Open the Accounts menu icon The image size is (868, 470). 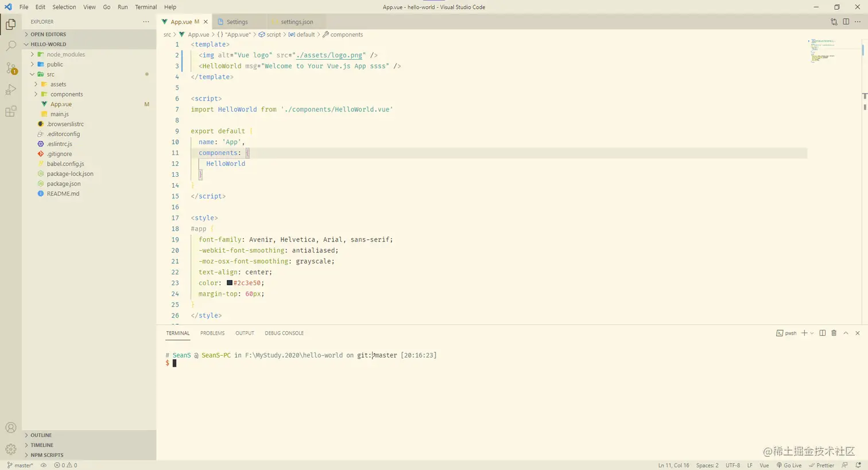pyautogui.click(x=10, y=428)
